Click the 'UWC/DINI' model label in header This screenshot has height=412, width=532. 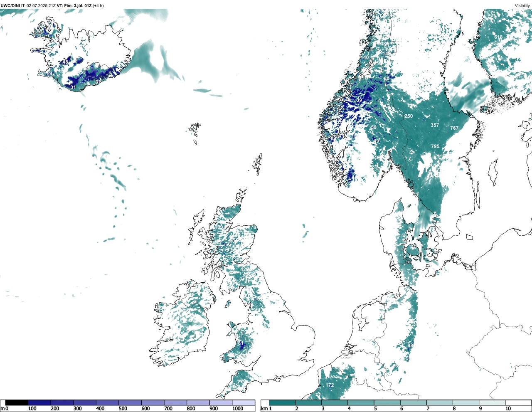point(10,6)
